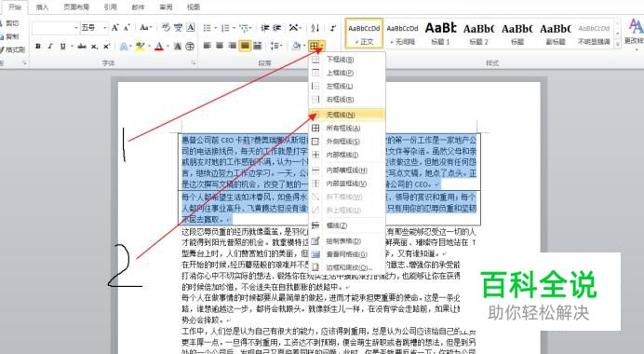Click the red font color icon
This screenshot has height=354, width=644.
[x=159, y=46]
